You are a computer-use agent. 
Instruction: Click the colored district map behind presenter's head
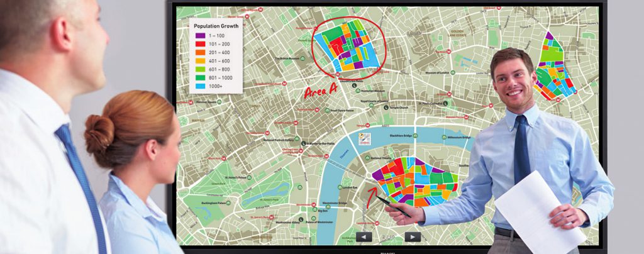(555, 67)
